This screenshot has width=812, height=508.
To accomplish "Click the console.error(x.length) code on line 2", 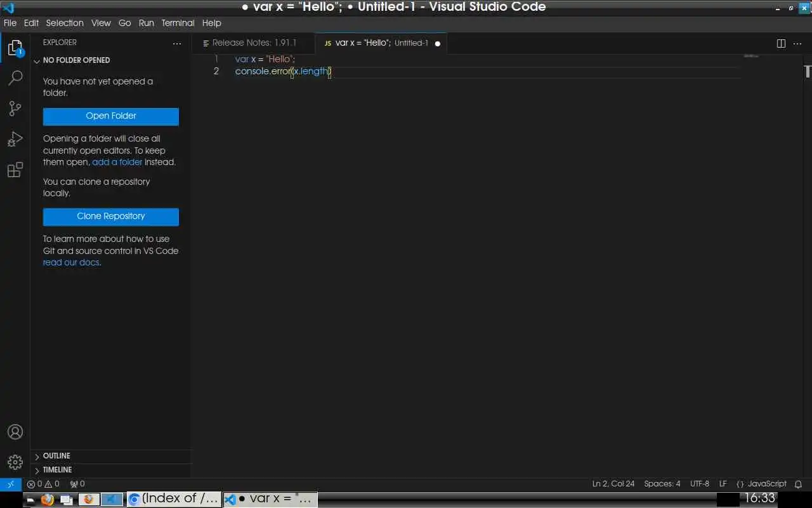I will (x=284, y=71).
